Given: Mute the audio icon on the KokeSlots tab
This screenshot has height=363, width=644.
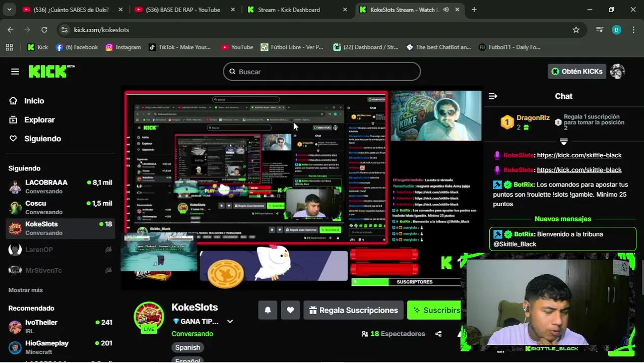Looking at the screenshot, I should tap(446, 10).
